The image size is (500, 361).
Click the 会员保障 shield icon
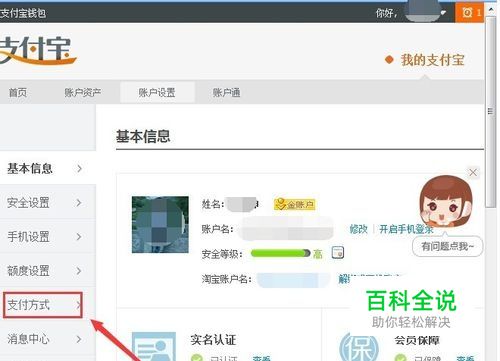(359, 348)
